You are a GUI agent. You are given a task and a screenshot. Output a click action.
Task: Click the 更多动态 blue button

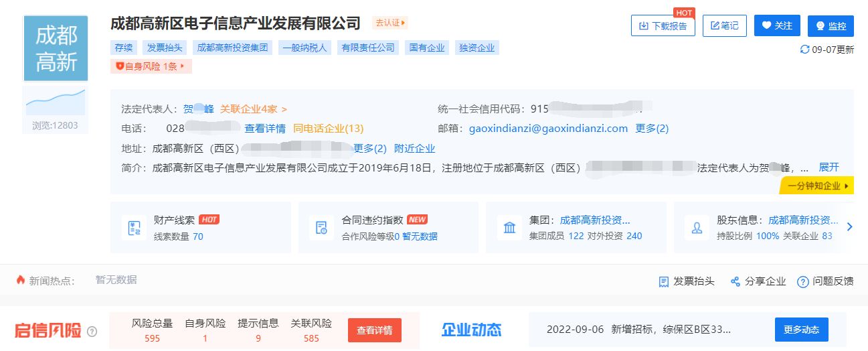pos(802,330)
